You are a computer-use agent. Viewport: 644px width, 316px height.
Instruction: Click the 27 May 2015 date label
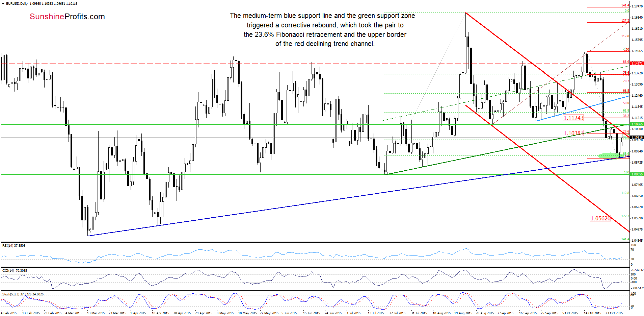click(x=269, y=313)
